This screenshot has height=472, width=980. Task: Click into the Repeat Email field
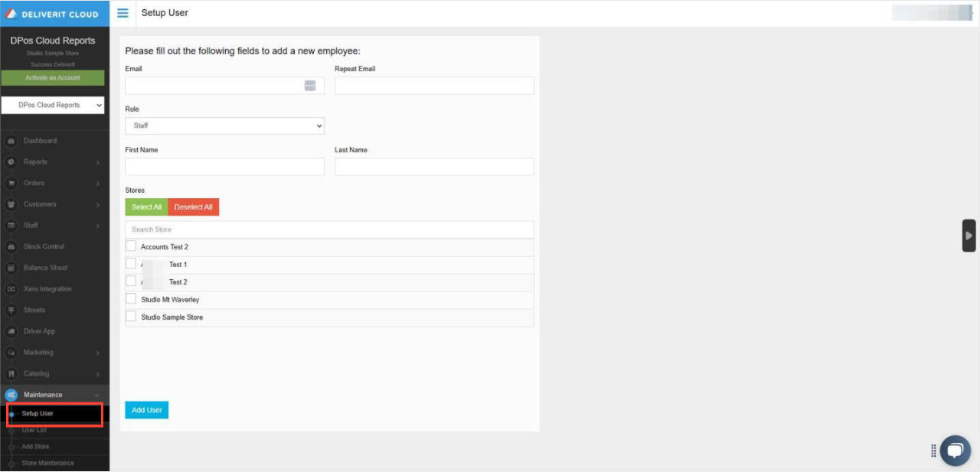(434, 86)
